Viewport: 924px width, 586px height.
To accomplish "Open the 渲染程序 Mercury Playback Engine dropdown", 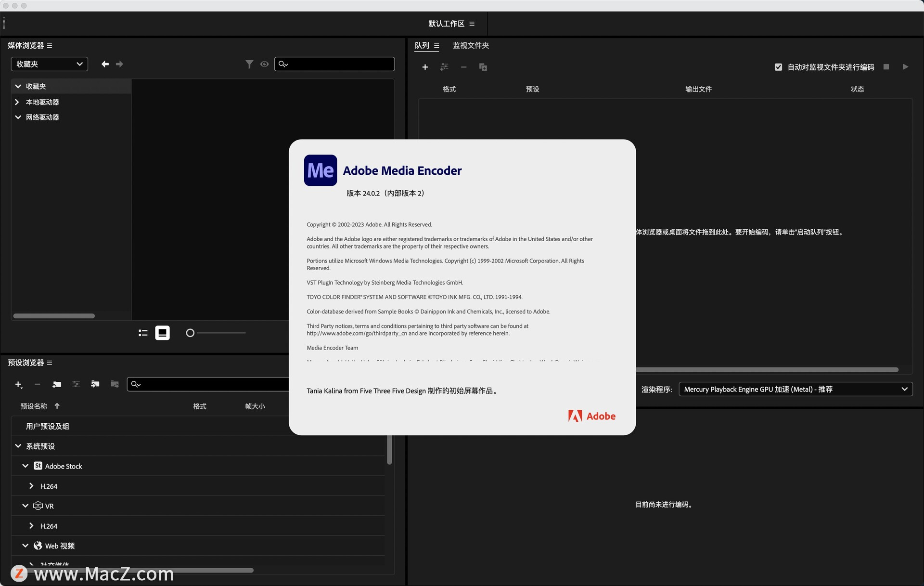I will point(796,389).
